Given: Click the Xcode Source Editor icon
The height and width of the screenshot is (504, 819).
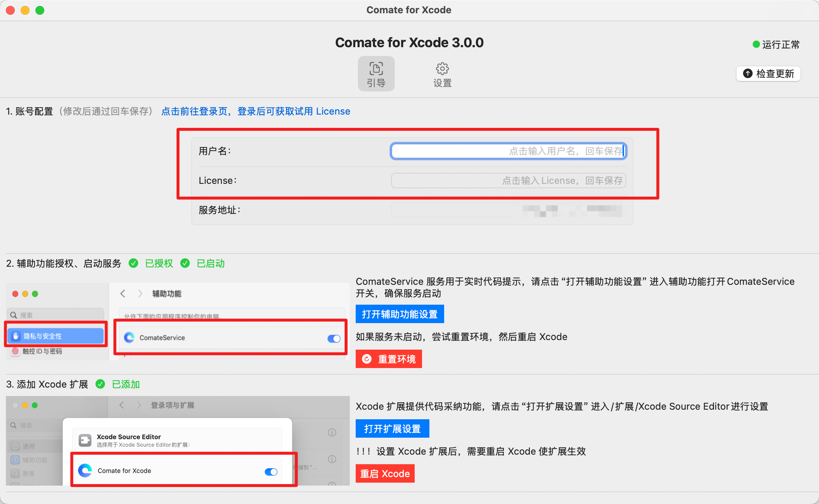Looking at the screenshot, I should click(x=85, y=440).
